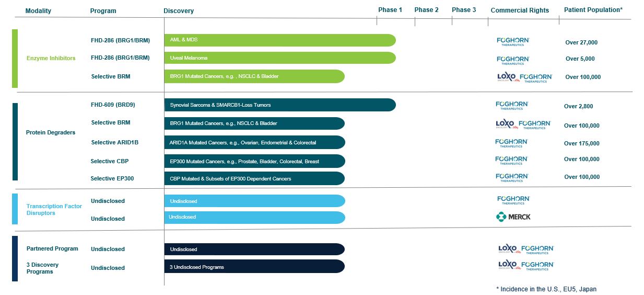This screenshot has height=295, width=644.
Task: Click the Merck logo
Action: (x=513, y=217)
